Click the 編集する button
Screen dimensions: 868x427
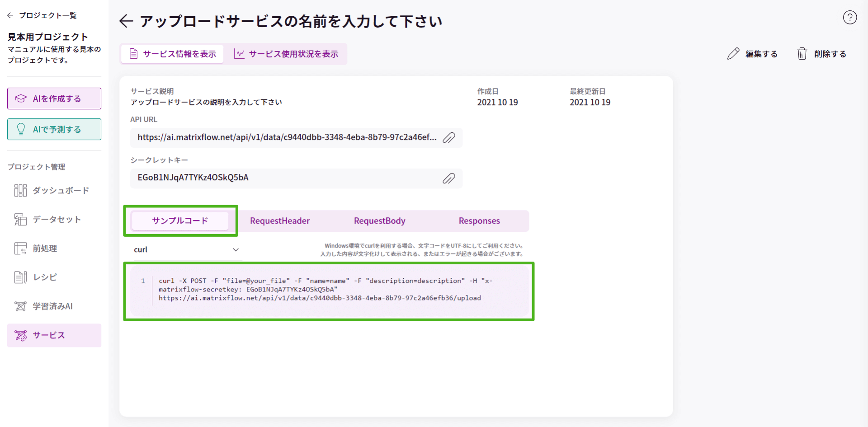(752, 54)
